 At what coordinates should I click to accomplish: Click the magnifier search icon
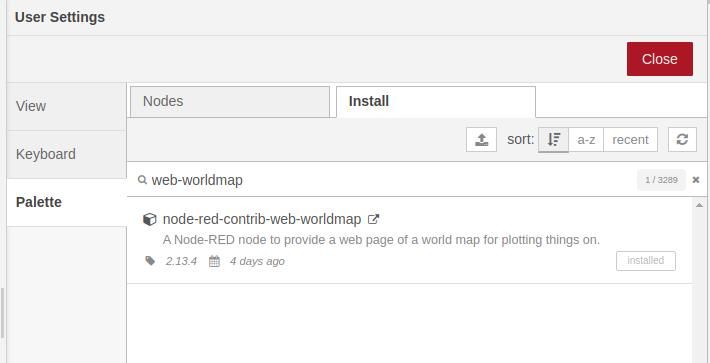coord(142,180)
